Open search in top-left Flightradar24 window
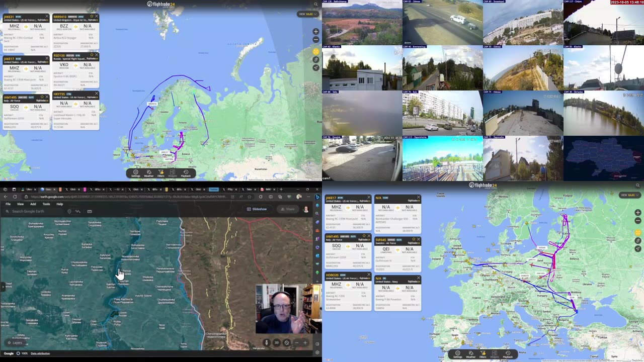 click(315, 4)
